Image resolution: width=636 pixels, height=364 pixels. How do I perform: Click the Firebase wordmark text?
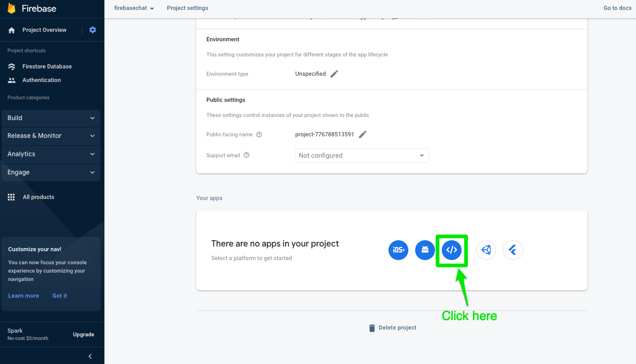(x=39, y=9)
